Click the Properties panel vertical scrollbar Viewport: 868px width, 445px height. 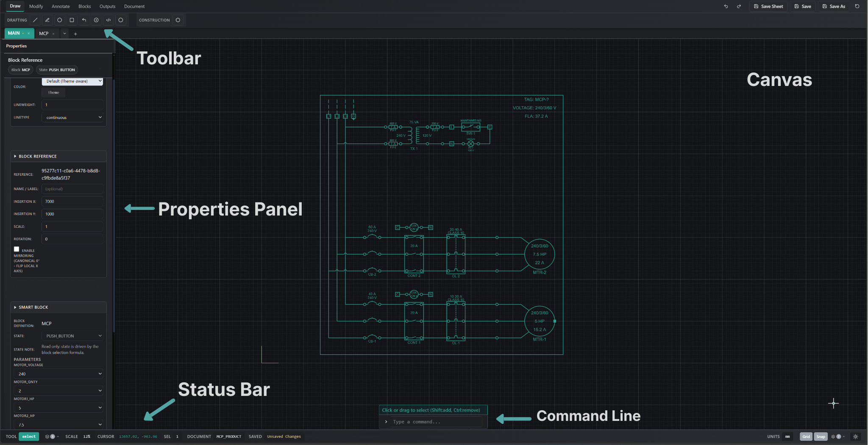click(114, 205)
